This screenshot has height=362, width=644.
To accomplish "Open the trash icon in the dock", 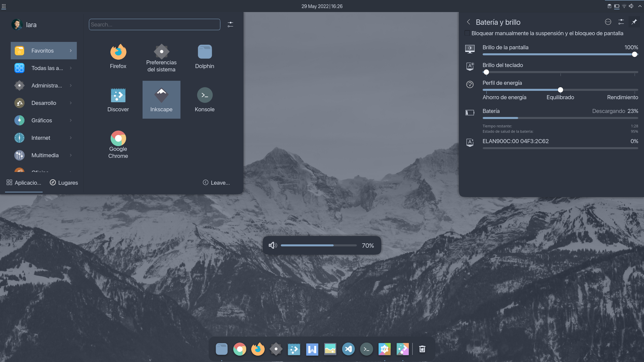I will click(422, 349).
